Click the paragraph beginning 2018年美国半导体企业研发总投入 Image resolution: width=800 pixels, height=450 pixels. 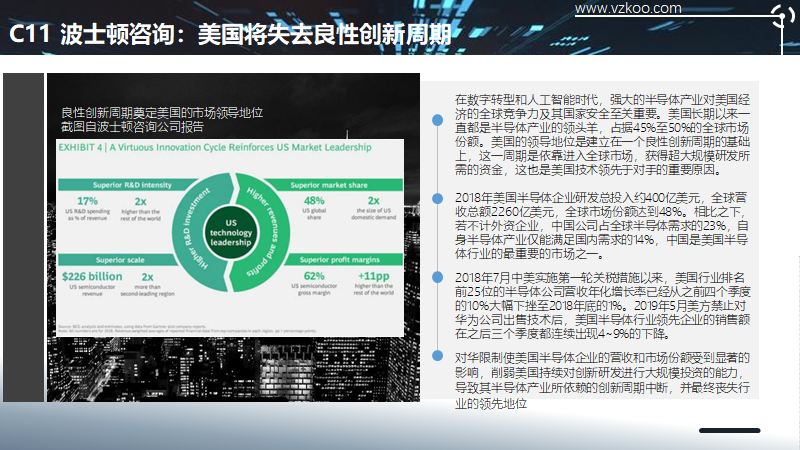pyautogui.click(x=602, y=226)
